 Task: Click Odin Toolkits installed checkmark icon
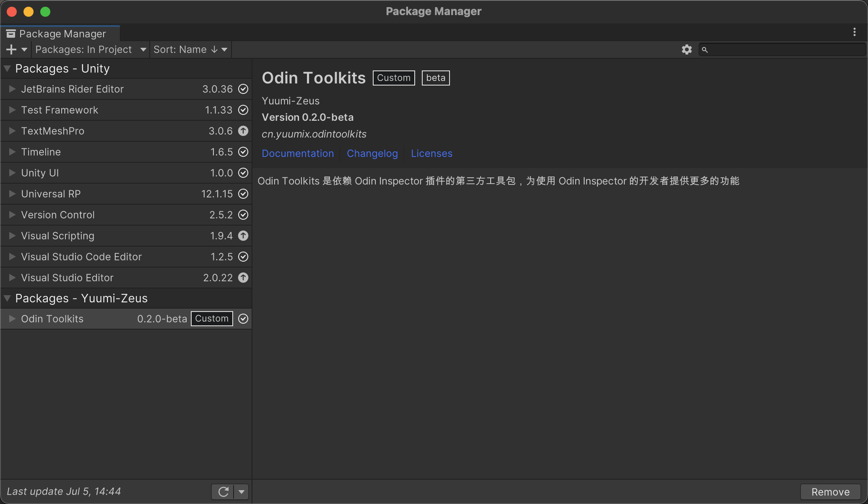243,319
